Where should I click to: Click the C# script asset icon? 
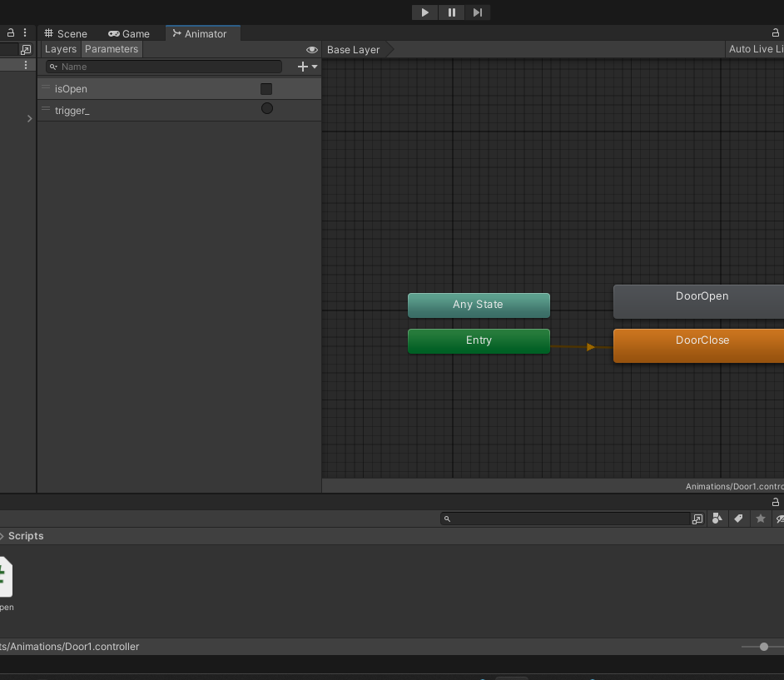click(x=4, y=577)
